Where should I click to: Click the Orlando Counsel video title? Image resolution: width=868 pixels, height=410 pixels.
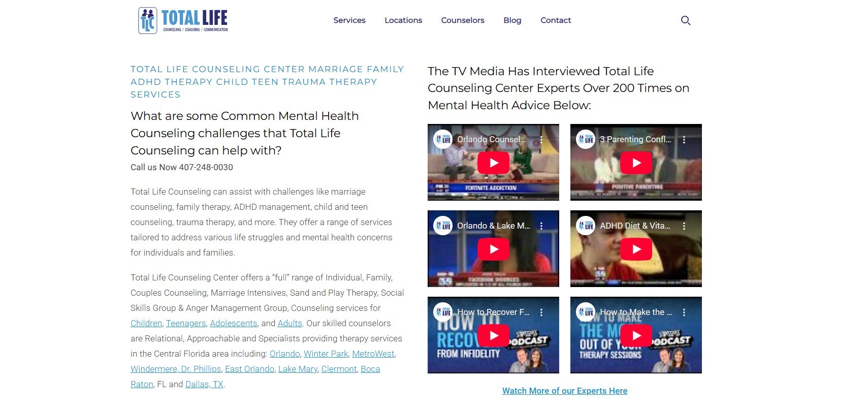point(491,139)
